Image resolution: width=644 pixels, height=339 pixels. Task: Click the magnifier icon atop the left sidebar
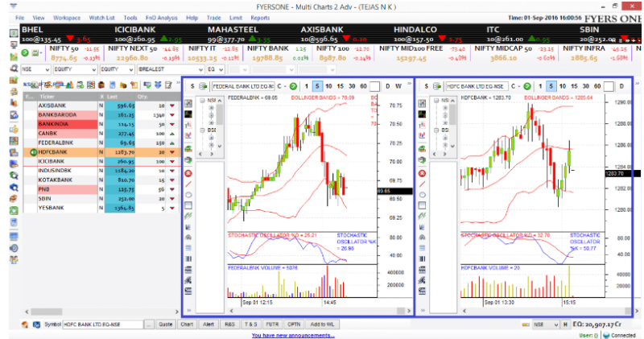pyautogui.click(x=14, y=68)
